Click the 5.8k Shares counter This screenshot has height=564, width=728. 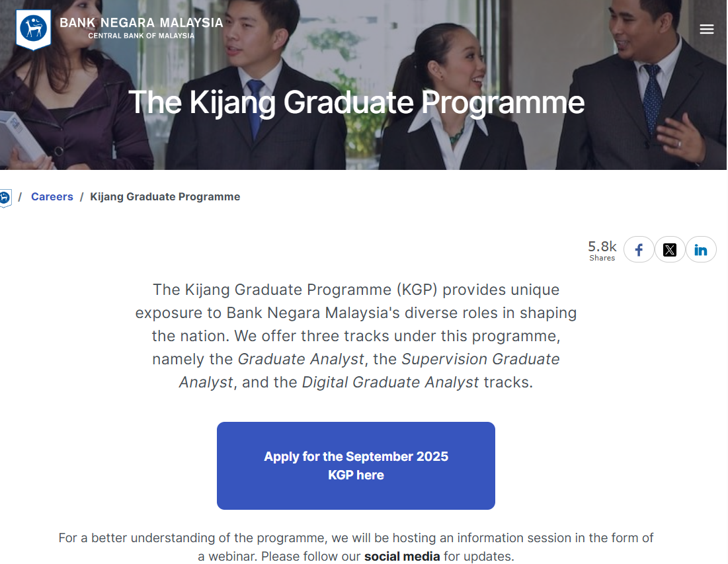point(602,249)
